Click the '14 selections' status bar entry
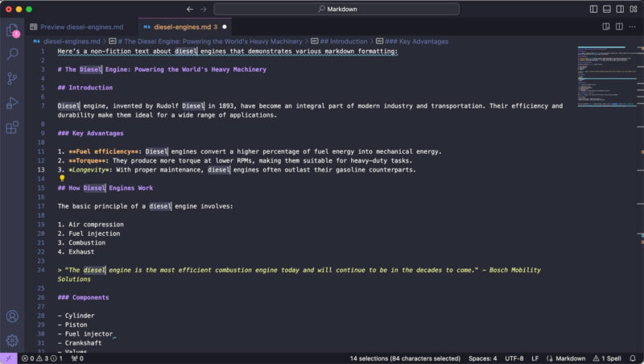Screen dimensions: 644x364 [405, 358]
